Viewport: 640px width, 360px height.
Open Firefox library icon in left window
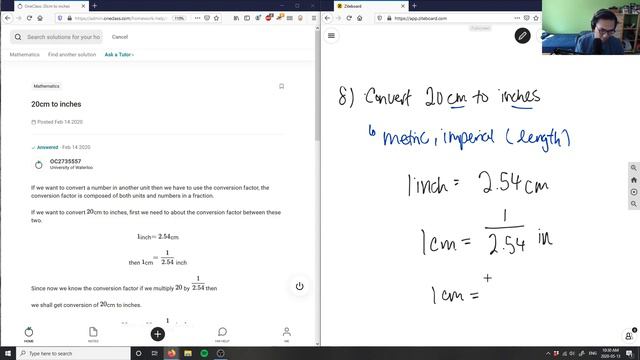pos(236,18)
